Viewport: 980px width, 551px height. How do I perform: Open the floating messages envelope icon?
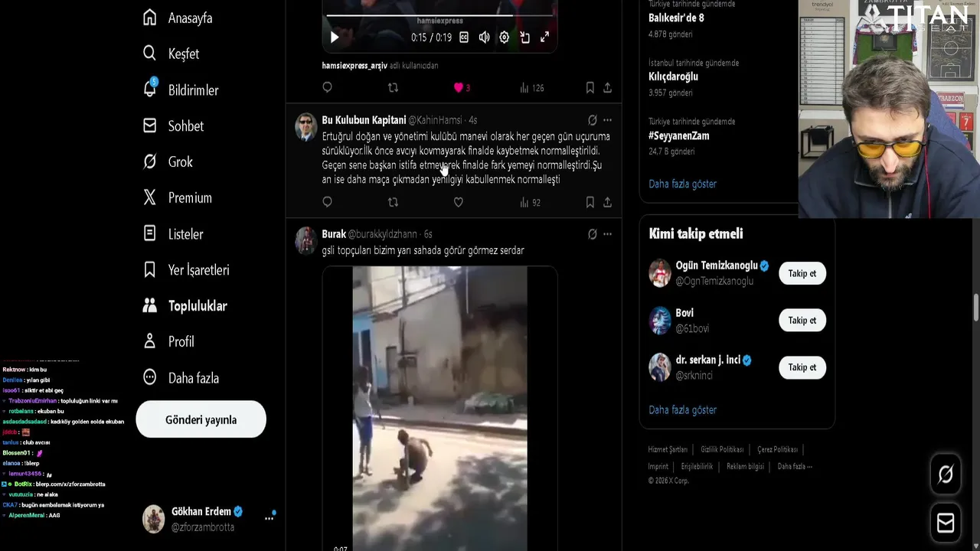(946, 523)
